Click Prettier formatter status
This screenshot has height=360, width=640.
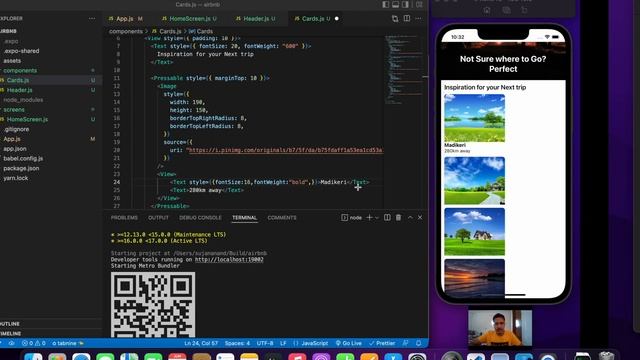[x=382, y=343]
